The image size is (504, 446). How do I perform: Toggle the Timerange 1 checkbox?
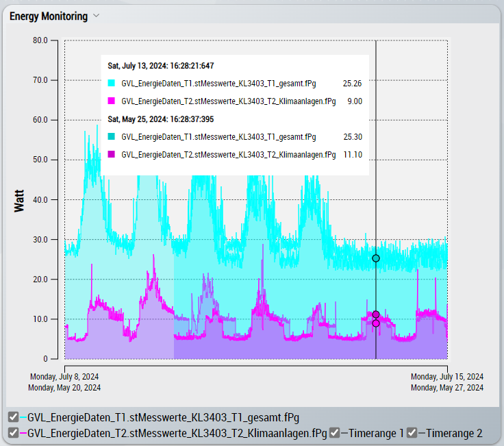pos(334,433)
